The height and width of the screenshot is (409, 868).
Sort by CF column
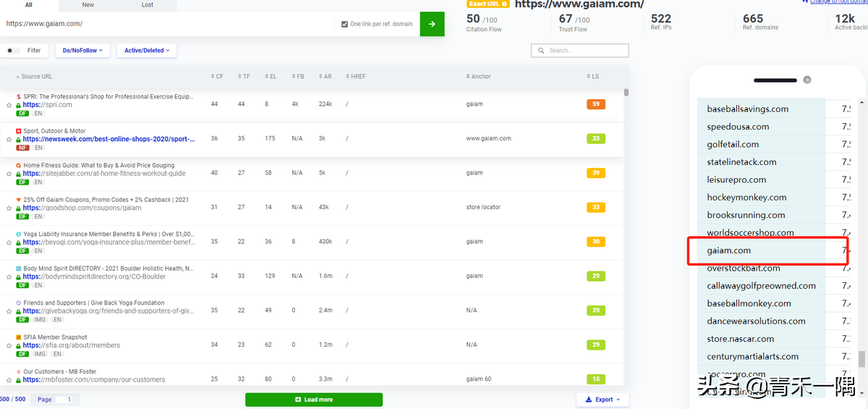(x=217, y=77)
